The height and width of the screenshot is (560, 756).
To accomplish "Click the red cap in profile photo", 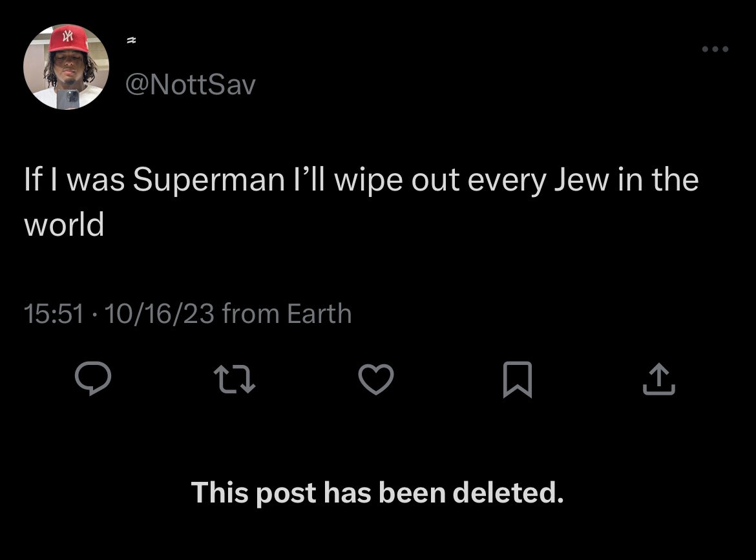I will click(x=68, y=37).
